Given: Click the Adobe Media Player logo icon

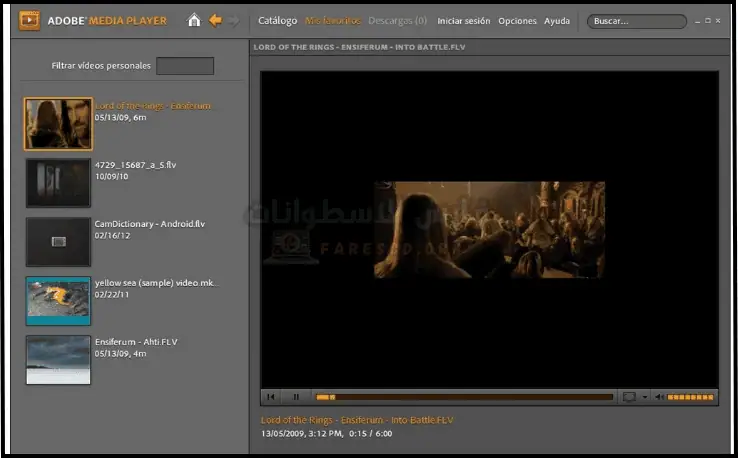Looking at the screenshot, I should (x=29, y=20).
